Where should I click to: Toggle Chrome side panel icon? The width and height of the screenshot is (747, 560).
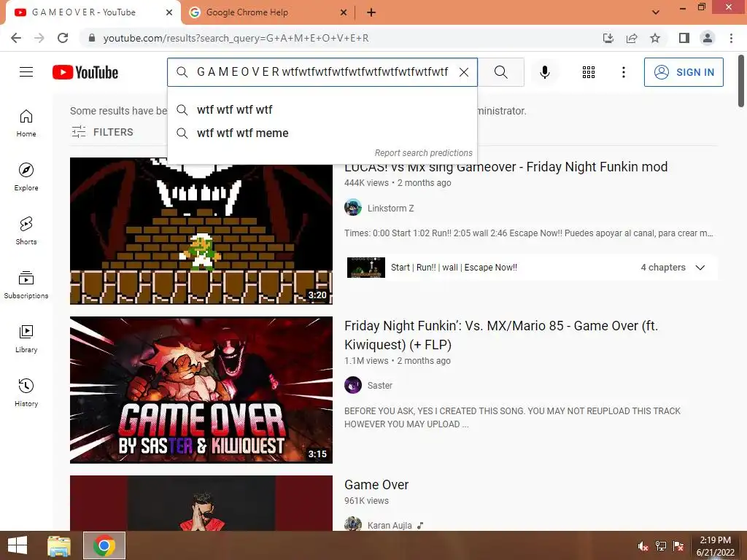(x=684, y=38)
